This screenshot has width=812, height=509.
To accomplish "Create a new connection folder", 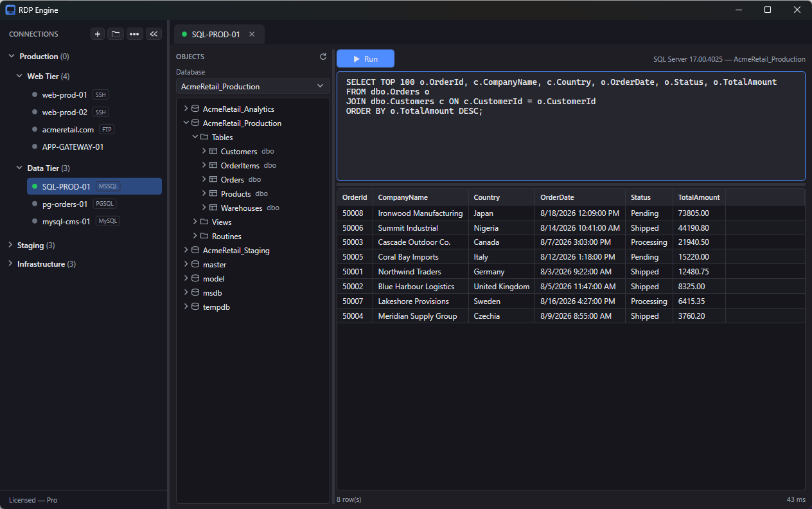I will [116, 34].
